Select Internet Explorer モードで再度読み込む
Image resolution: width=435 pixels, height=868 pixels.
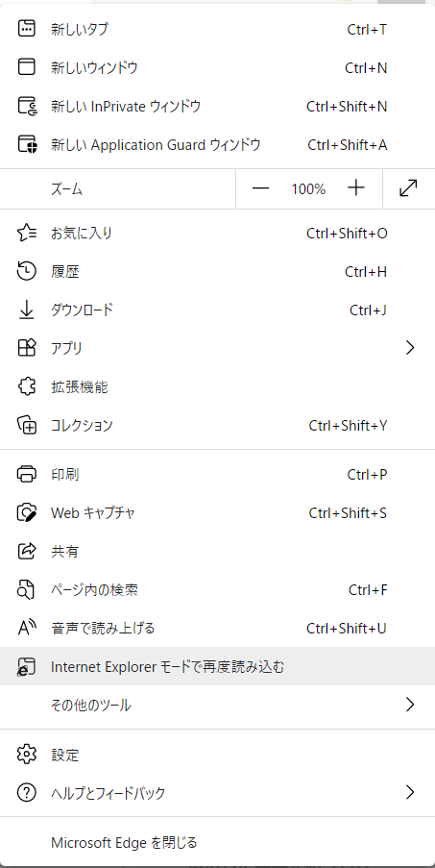[217, 666]
